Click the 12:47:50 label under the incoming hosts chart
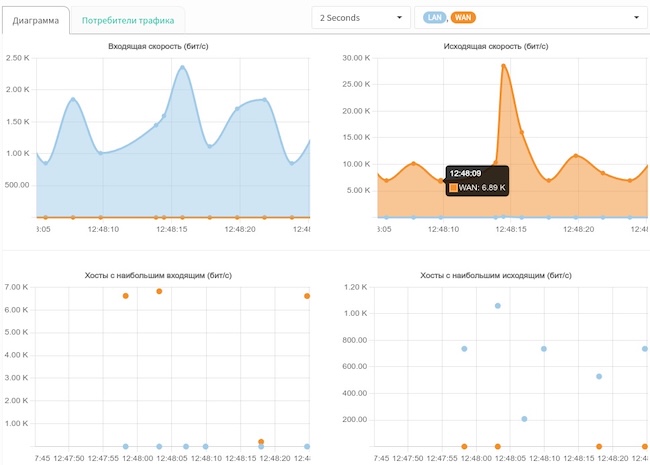The width and height of the screenshot is (650, 465). tap(69, 458)
